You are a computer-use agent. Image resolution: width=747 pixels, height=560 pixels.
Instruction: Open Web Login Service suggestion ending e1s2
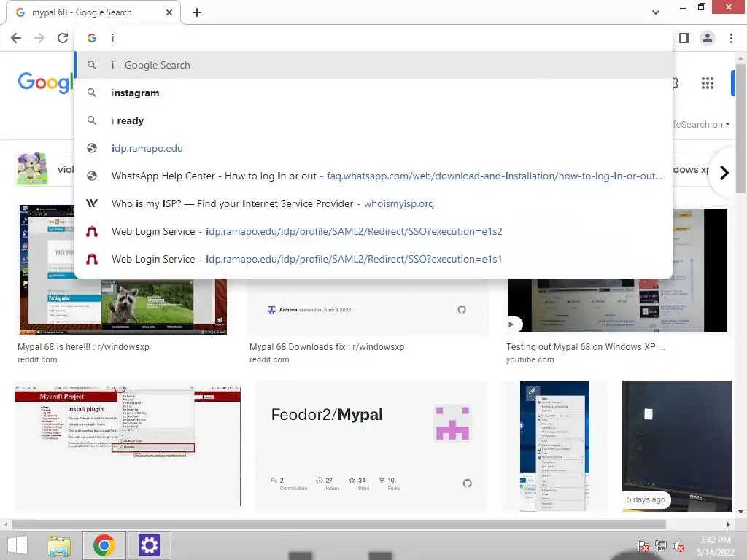click(x=373, y=231)
